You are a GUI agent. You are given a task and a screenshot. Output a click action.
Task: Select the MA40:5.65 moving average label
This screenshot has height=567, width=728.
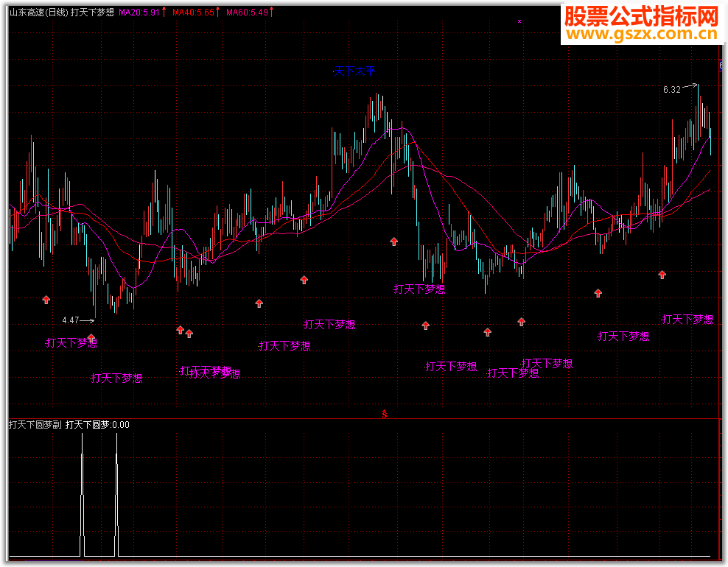[x=194, y=13]
